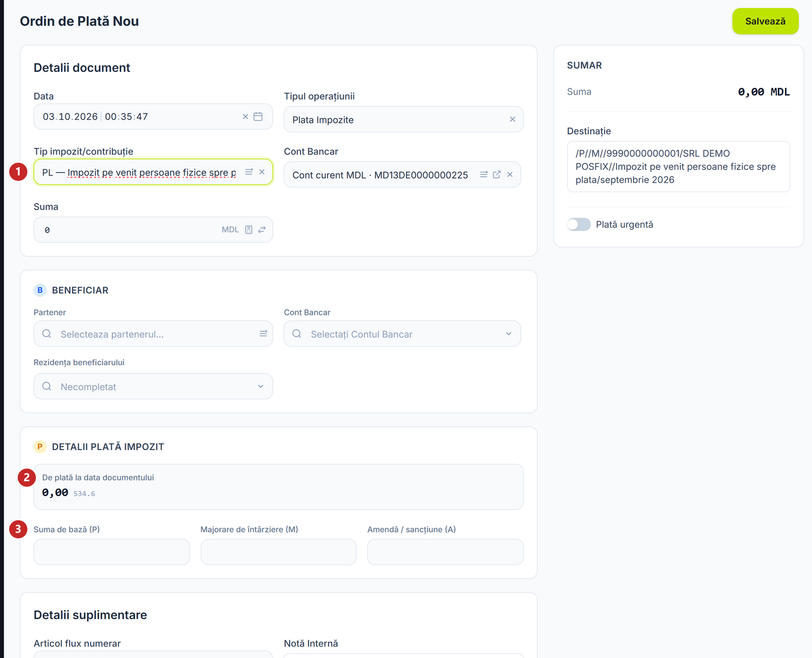Click the 0,00 MDL amount in Sumar
Image resolution: width=812 pixels, height=658 pixels.
(764, 92)
